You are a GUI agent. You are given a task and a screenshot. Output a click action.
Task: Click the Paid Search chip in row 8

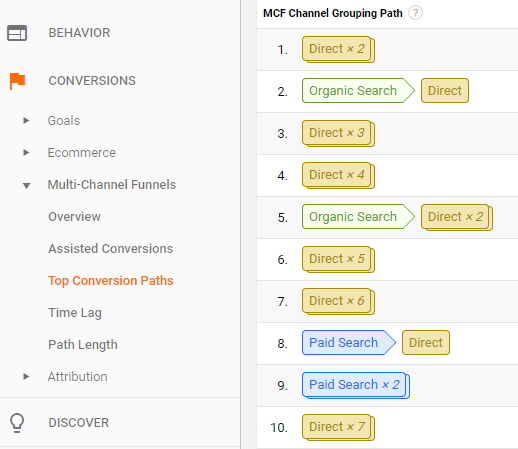coord(349,343)
